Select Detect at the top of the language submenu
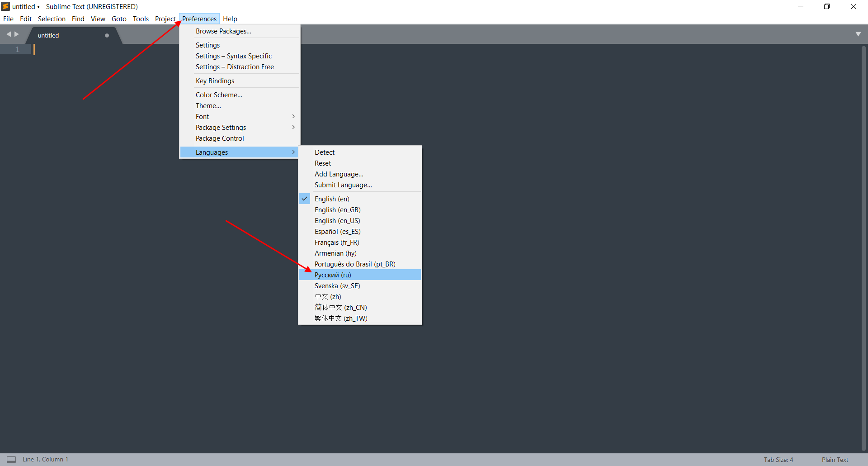Screen dimensions: 868x466 tap(324, 152)
